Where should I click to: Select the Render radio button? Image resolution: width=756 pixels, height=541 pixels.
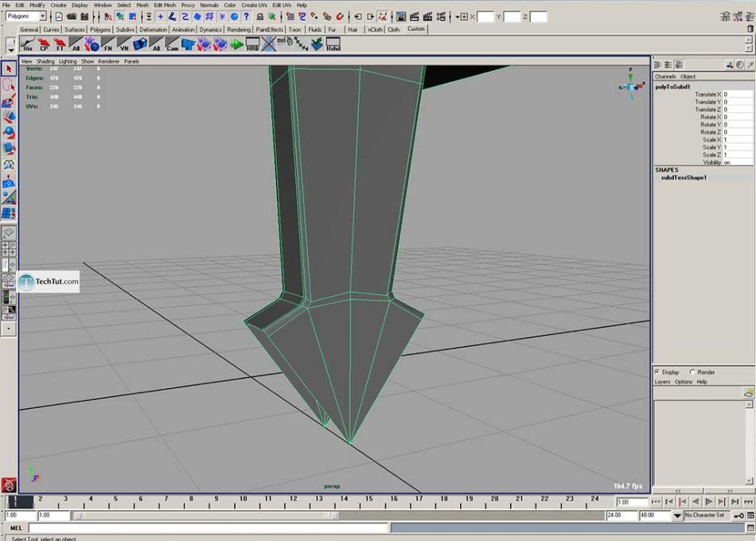pos(693,372)
